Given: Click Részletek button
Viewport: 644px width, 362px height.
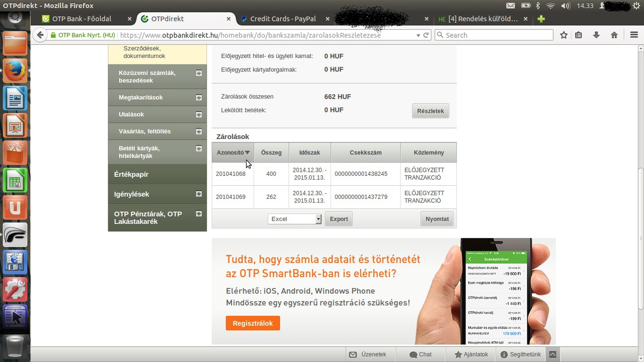Looking at the screenshot, I should [x=431, y=111].
